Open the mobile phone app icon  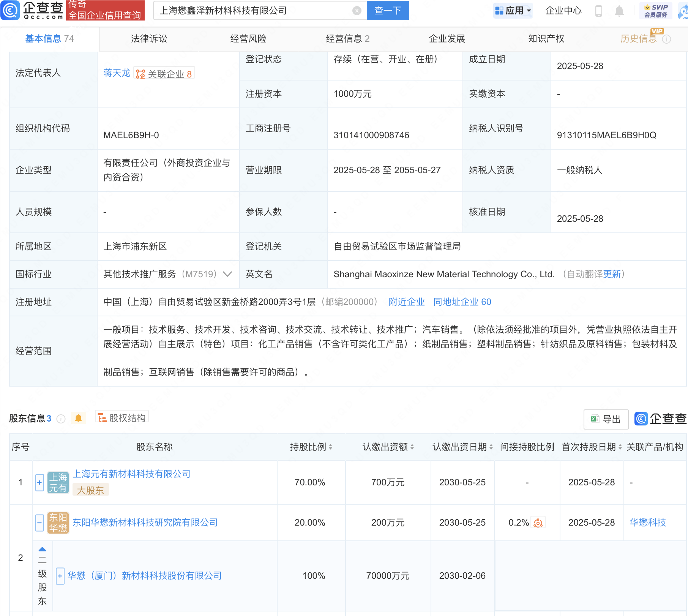599,11
